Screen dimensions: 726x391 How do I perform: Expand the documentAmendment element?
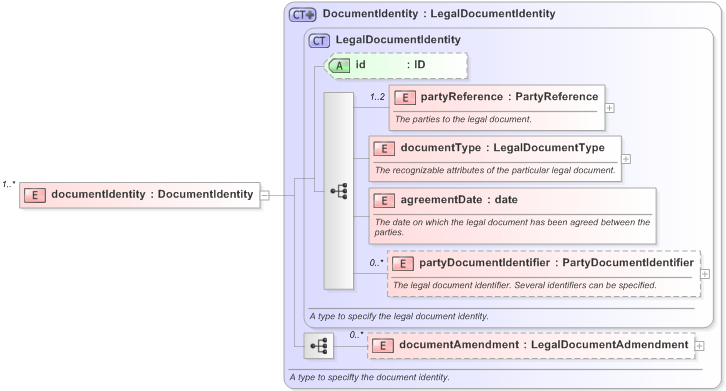pos(700,346)
